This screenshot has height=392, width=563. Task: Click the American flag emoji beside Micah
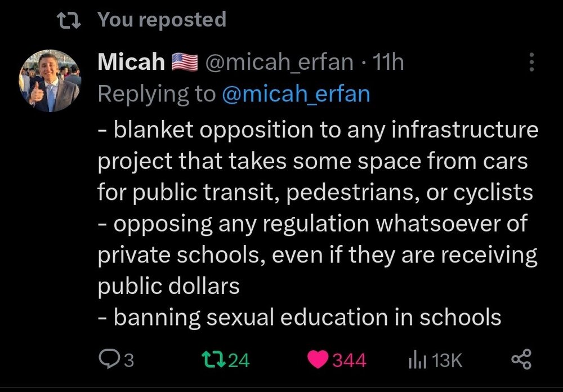pyautogui.click(x=185, y=62)
